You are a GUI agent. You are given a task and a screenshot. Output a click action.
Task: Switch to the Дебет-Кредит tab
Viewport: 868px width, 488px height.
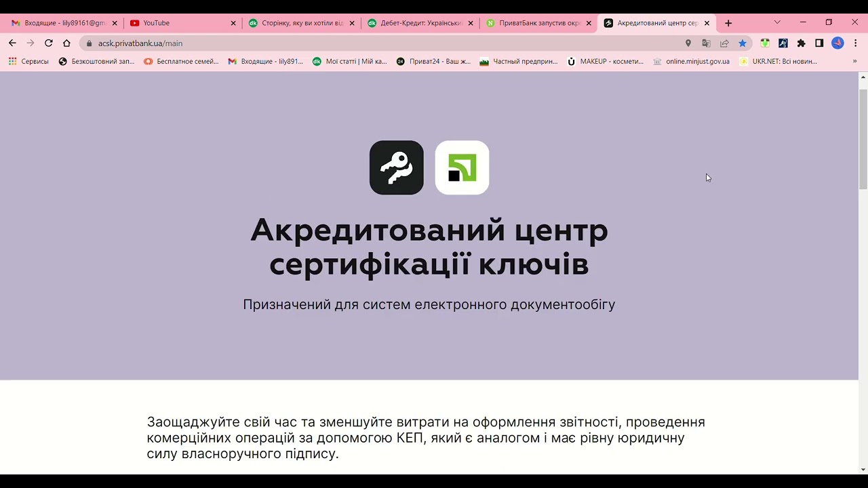coord(420,23)
